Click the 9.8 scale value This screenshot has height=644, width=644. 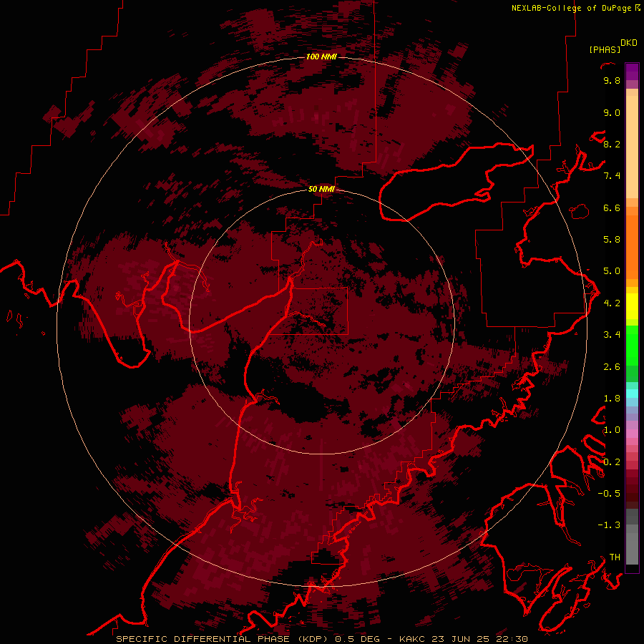(612, 81)
